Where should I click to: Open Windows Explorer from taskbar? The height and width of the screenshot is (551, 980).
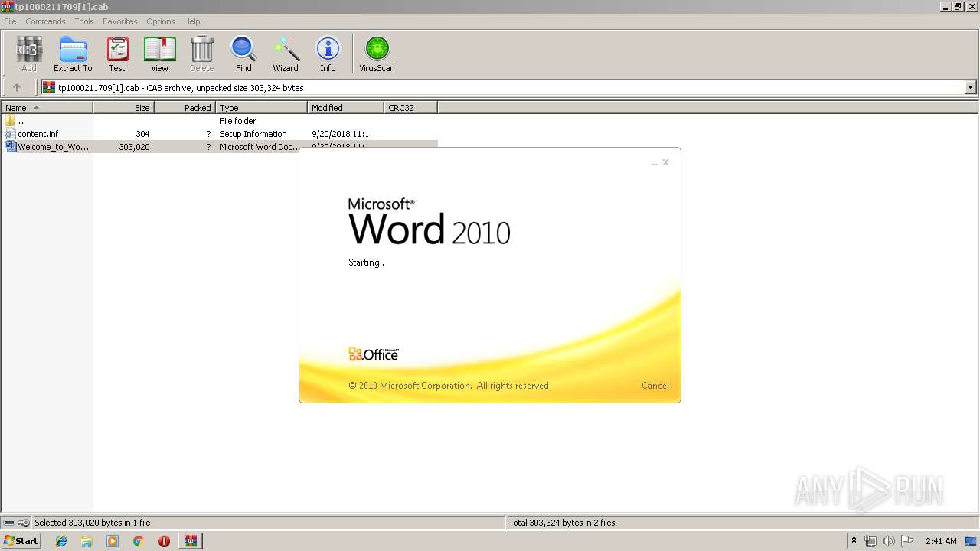(87, 541)
